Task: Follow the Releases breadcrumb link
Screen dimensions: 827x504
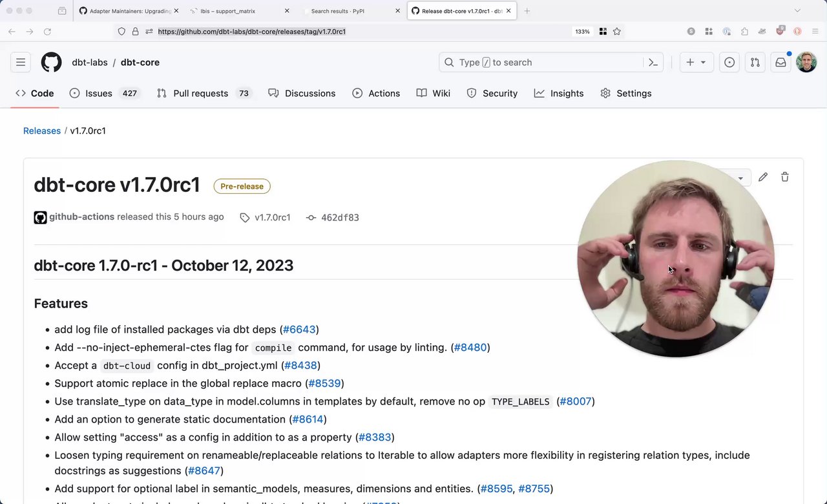Action: (x=42, y=131)
